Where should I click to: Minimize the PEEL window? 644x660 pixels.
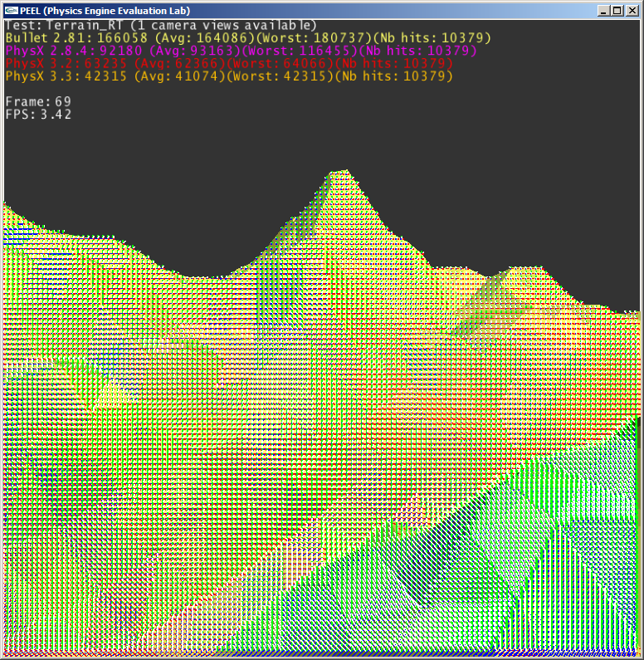click(x=603, y=11)
